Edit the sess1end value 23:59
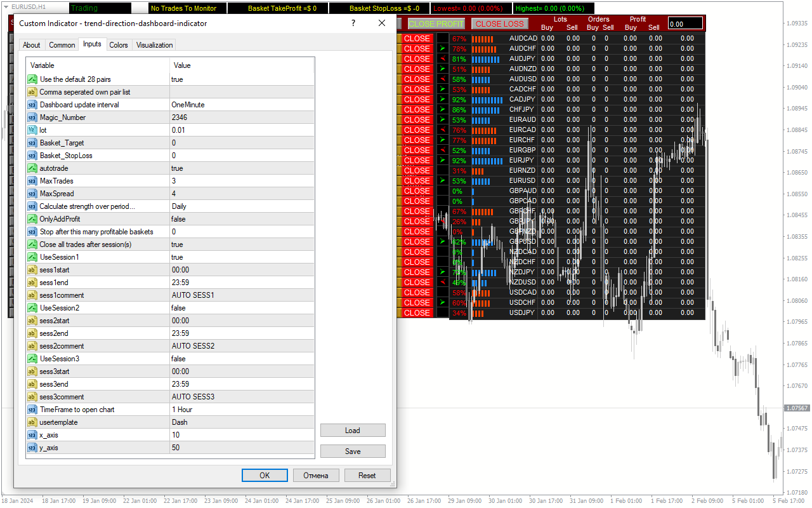The height and width of the screenshot is (508, 812). coord(242,283)
